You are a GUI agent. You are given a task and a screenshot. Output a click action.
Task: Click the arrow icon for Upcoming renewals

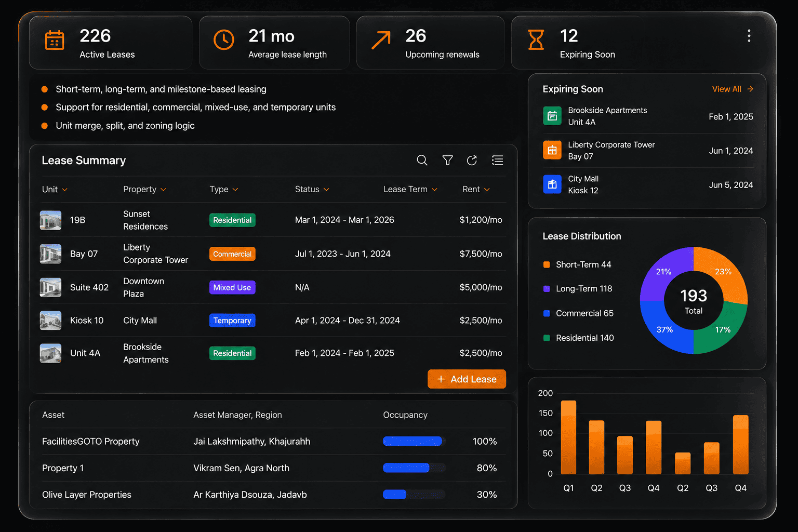[x=381, y=40]
